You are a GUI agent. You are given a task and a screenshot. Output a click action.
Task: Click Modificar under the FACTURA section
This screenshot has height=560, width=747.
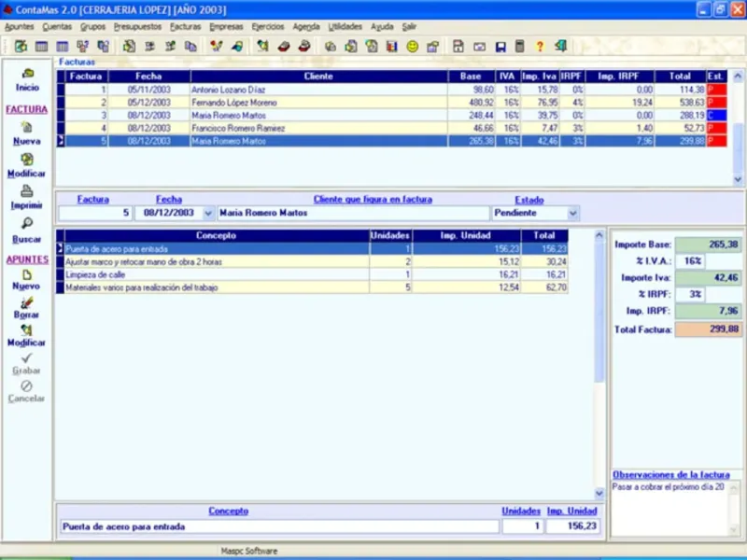click(27, 165)
